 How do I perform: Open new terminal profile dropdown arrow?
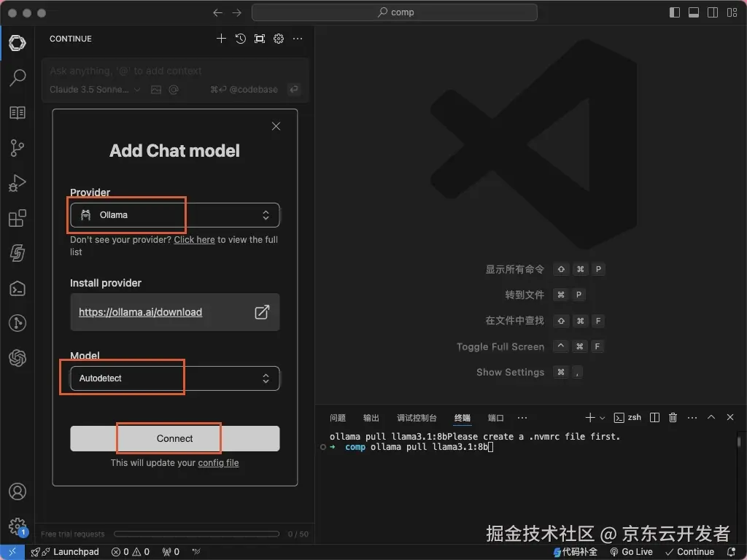602,418
